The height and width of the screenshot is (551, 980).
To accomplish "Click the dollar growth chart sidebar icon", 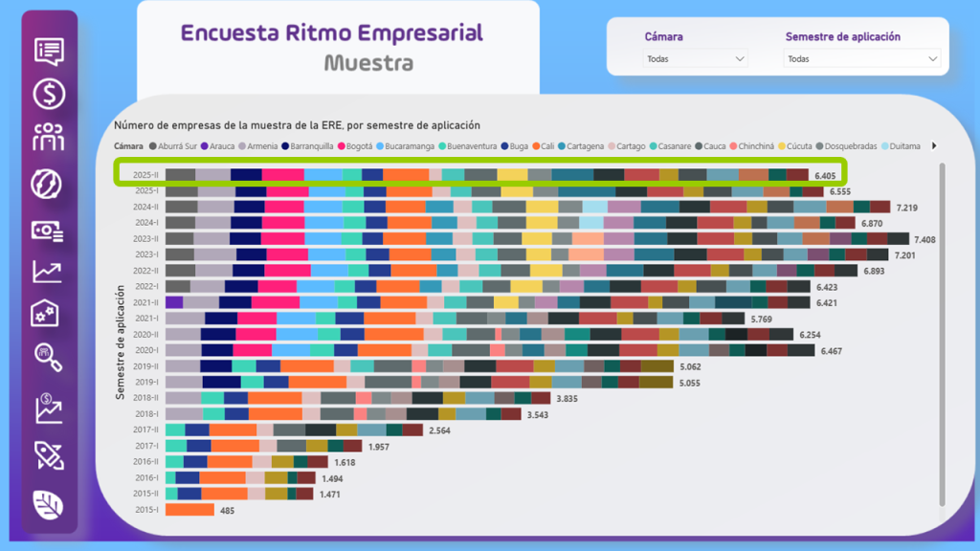I will (49, 408).
